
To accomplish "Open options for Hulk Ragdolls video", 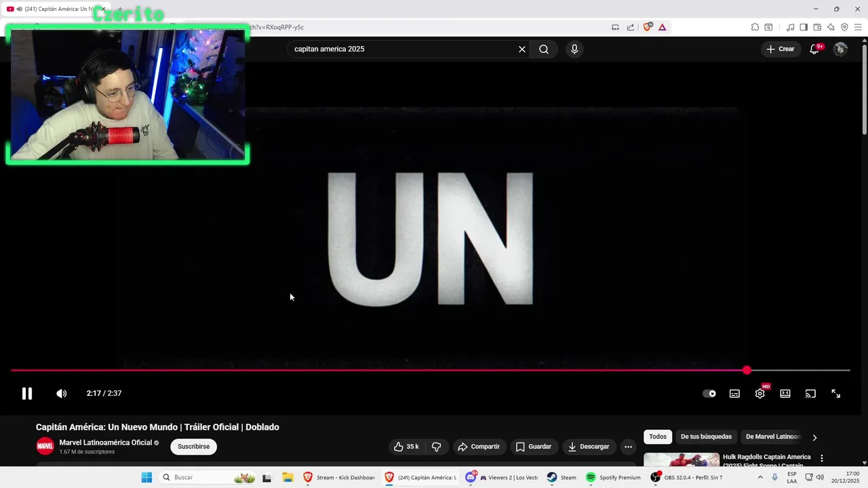I will coord(822,459).
